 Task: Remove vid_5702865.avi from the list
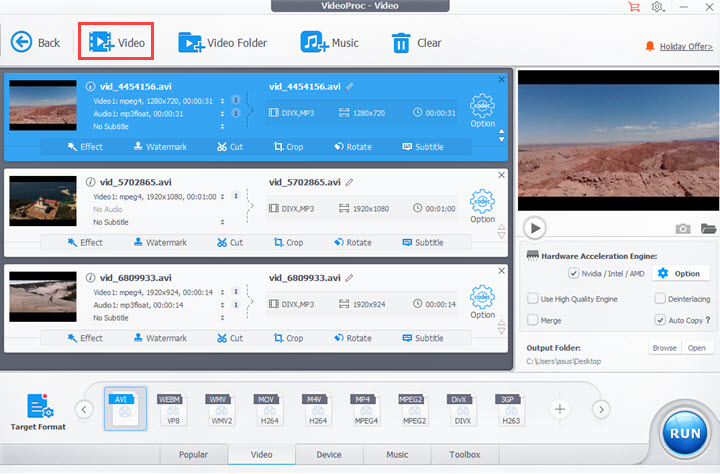[x=501, y=175]
